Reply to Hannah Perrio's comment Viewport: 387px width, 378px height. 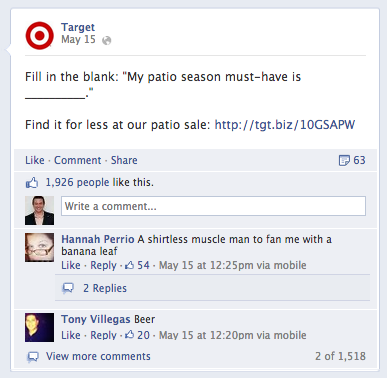click(x=103, y=265)
